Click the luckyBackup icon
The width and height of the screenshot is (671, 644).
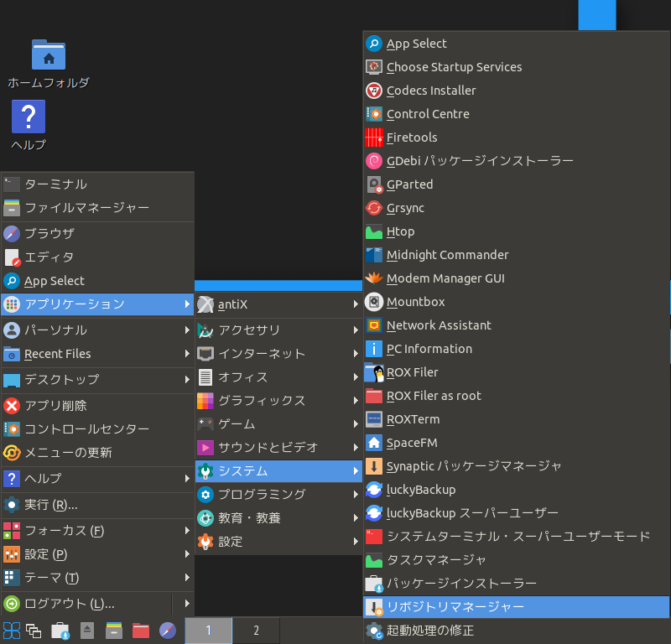pyautogui.click(x=373, y=490)
